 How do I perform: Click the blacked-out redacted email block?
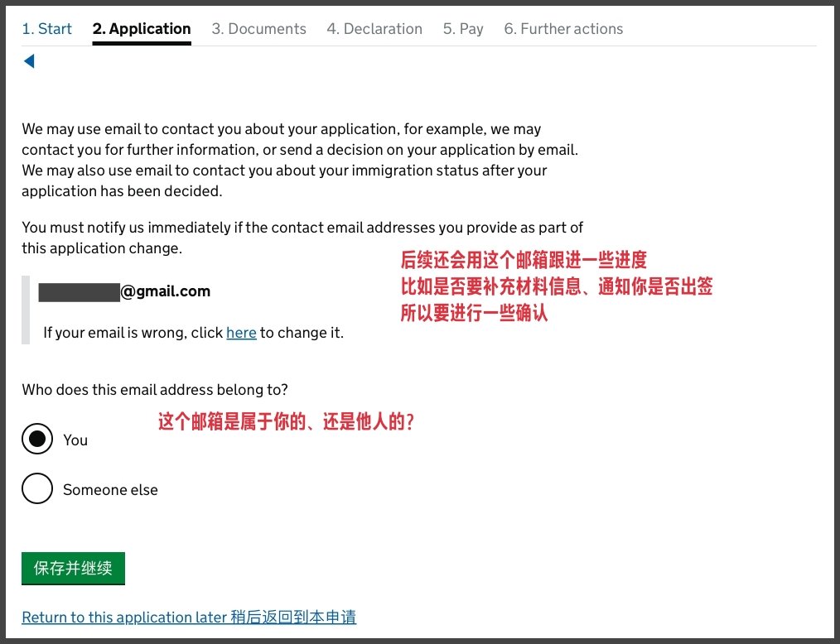(79, 291)
